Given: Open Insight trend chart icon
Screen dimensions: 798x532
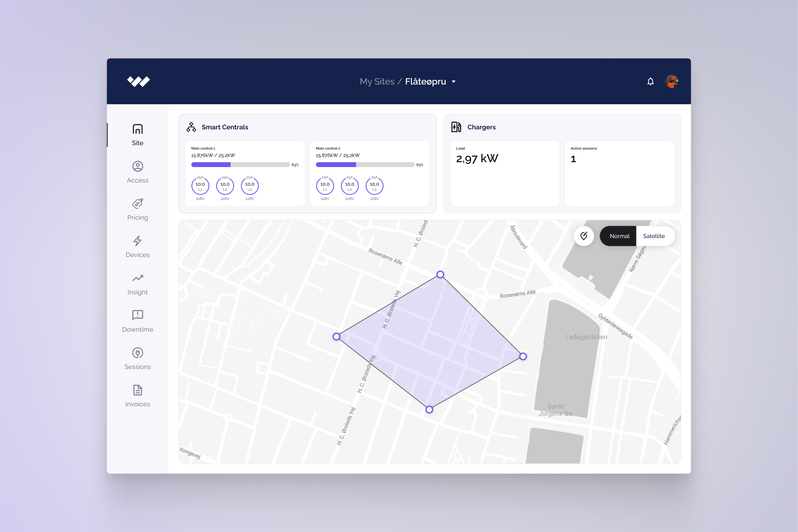Looking at the screenshot, I should (137, 278).
